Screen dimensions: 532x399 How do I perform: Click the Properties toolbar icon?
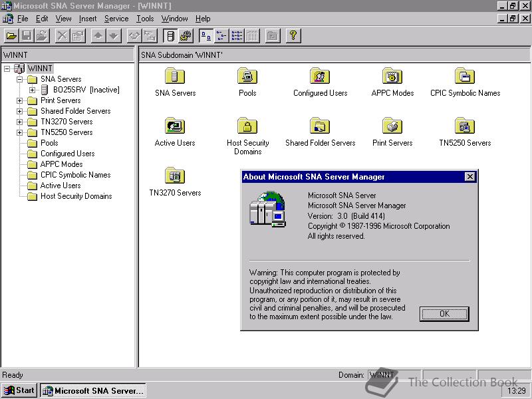[78, 36]
